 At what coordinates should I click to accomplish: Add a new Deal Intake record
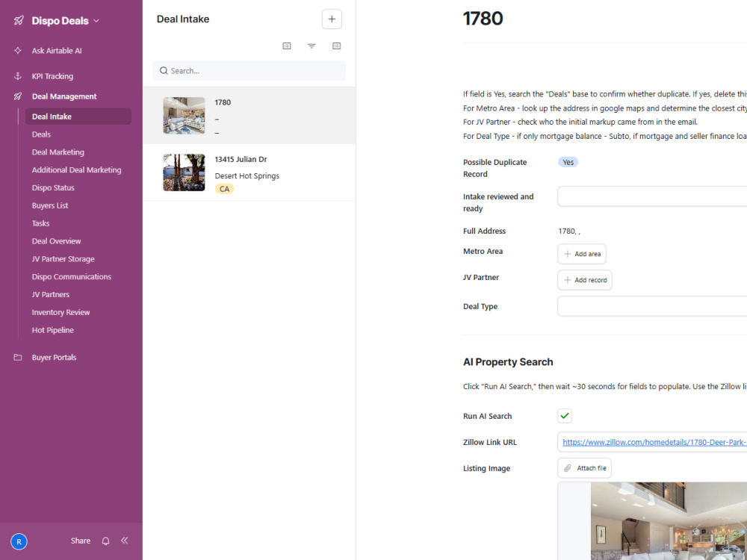(332, 19)
